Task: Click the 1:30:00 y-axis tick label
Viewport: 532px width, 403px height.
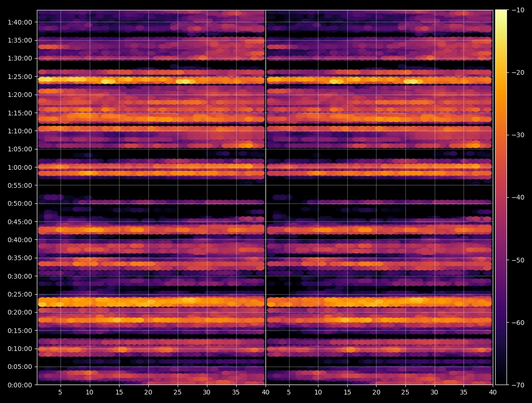Action: (20, 59)
